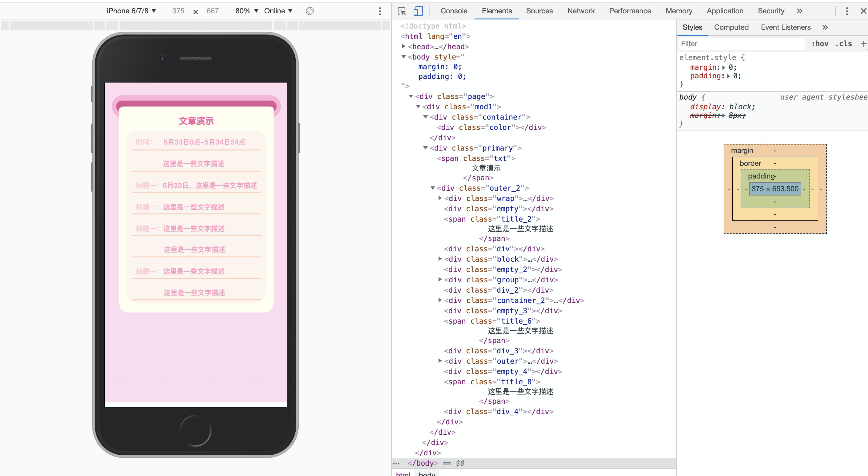Screen dimensions: 868x476
Task: Click the box model border label
Action: [x=750, y=163]
